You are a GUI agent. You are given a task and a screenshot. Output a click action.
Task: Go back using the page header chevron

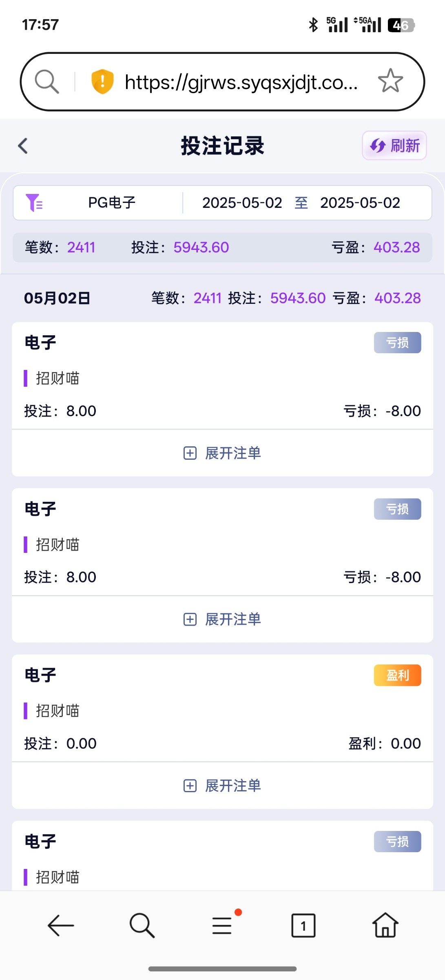23,146
